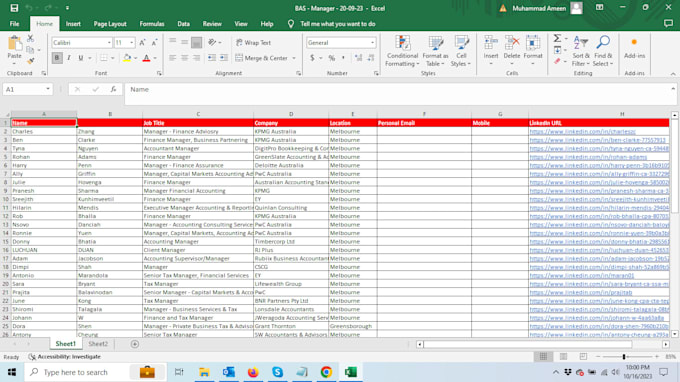Open the General number format dropdown
The image size is (680, 382).
tap(372, 42)
